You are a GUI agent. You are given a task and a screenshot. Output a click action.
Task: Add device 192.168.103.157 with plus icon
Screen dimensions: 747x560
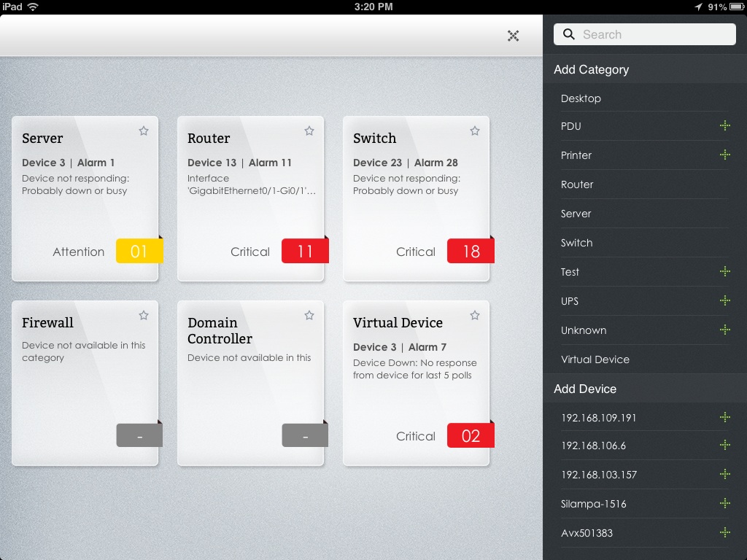coord(724,474)
